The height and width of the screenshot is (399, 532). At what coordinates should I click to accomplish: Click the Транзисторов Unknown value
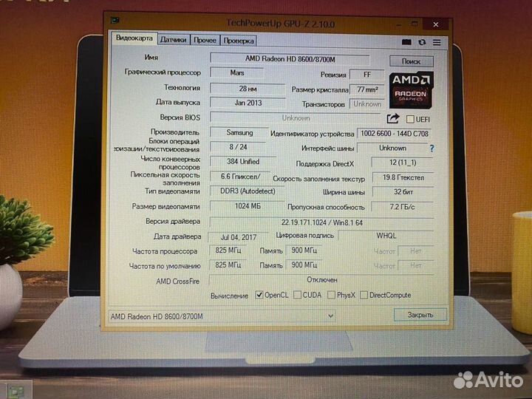pyautogui.click(x=367, y=104)
